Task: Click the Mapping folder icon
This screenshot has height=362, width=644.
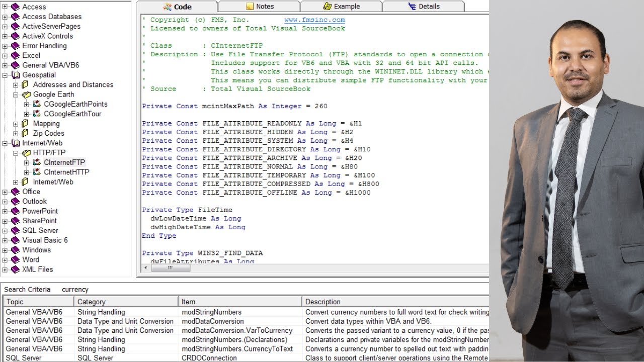Action: (25, 124)
